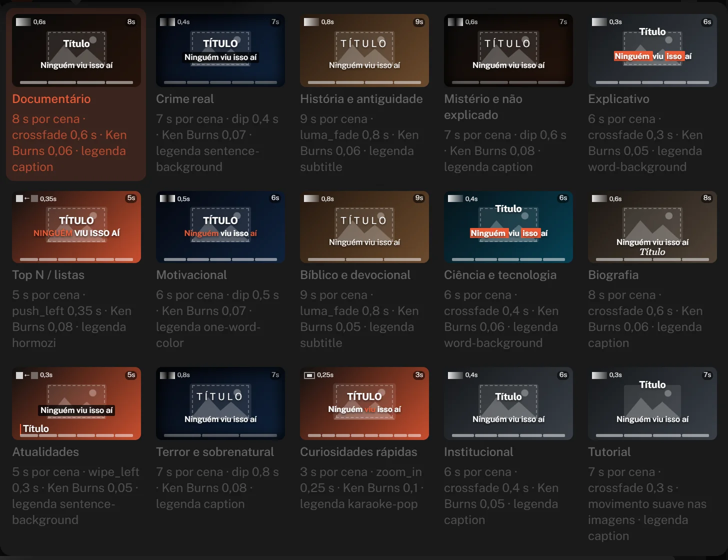The width and height of the screenshot is (728, 560).
Task: Click the description mentioning "legenda karaoke-pop"
Action: click(x=362, y=488)
